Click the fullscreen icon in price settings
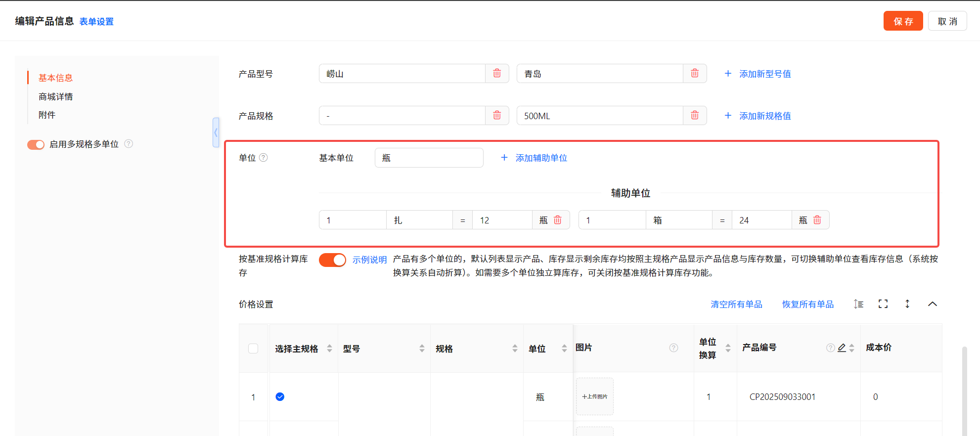Viewport: 980px width, 436px height. [883, 304]
